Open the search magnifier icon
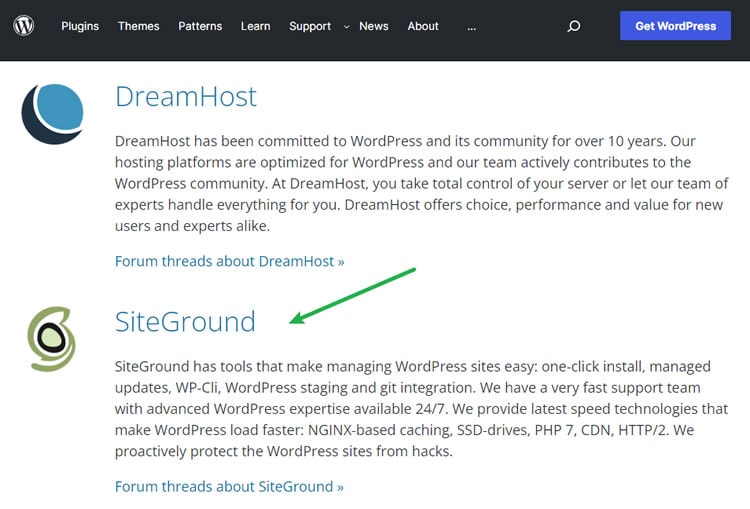 574,26
